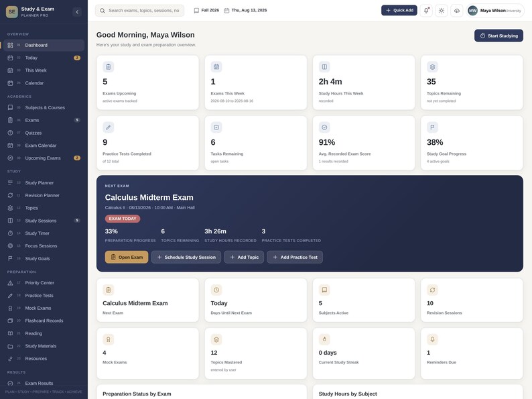Select the Fall 2026 term selector

click(206, 11)
